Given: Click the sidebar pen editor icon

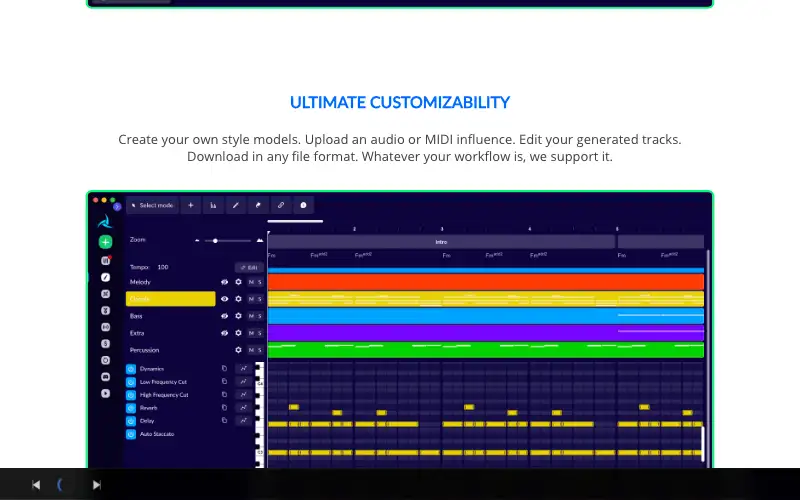Looking at the screenshot, I should coord(106,277).
